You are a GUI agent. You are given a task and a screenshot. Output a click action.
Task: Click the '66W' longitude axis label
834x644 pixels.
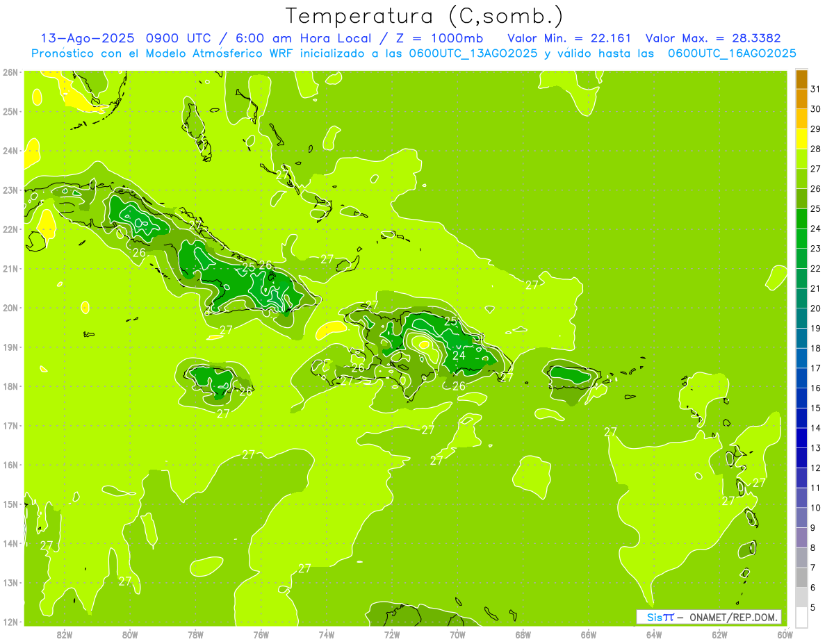[x=588, y=634]
